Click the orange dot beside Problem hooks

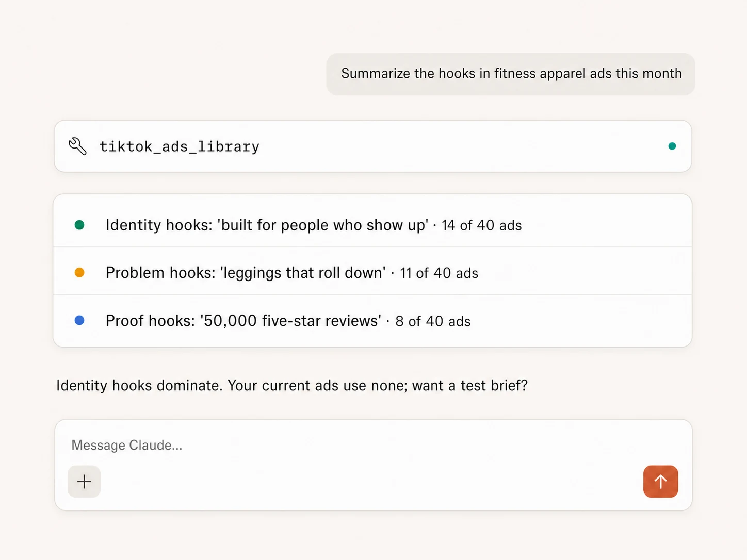click(x=79, y=273)
